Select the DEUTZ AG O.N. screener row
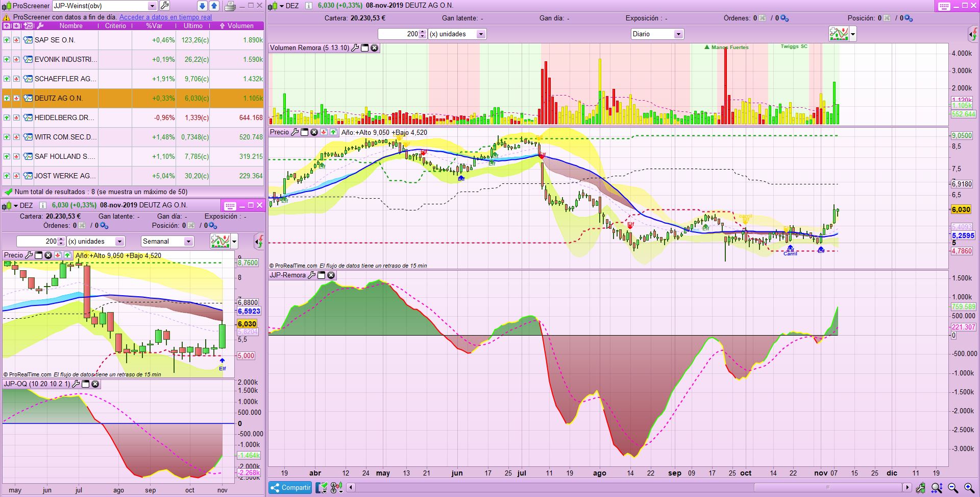 click(133, 98)
